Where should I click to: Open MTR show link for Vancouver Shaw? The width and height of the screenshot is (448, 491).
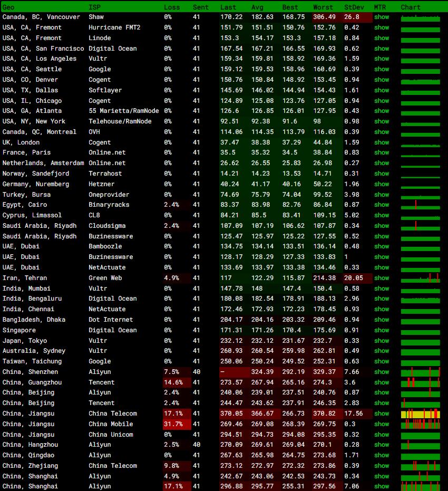click(x=382, y=17)
